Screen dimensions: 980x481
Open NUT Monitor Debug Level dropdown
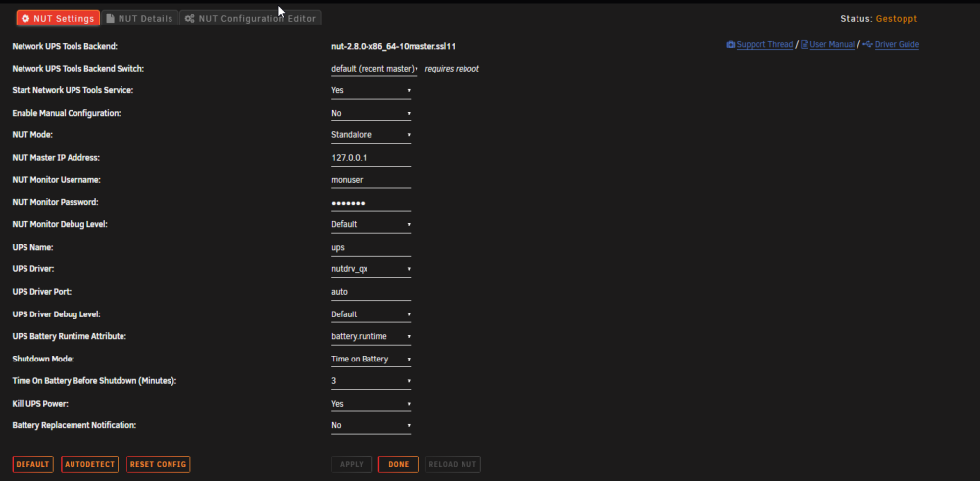[370, 225]
